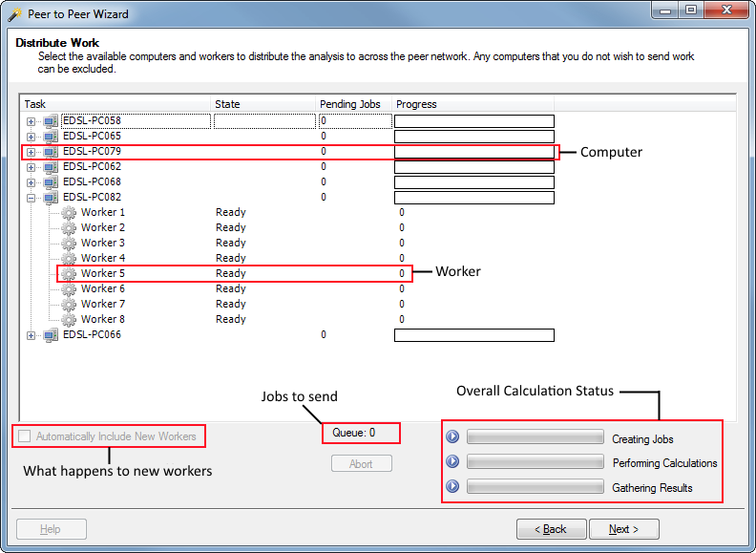Sort by the Pending Jobs column header
The width and height of the screenshot is (756, 553).
(354, 104)
